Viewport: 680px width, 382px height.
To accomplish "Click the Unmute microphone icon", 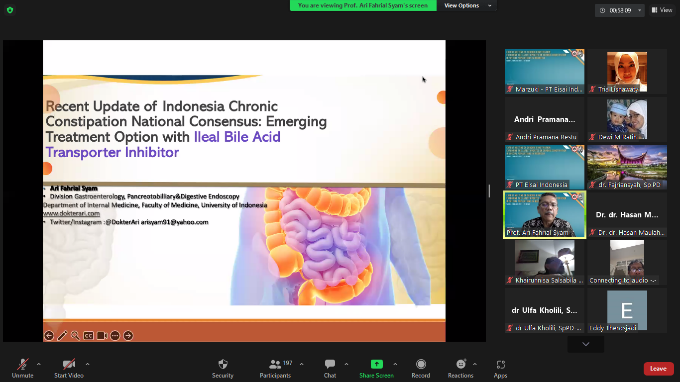I will pos(23,364).
